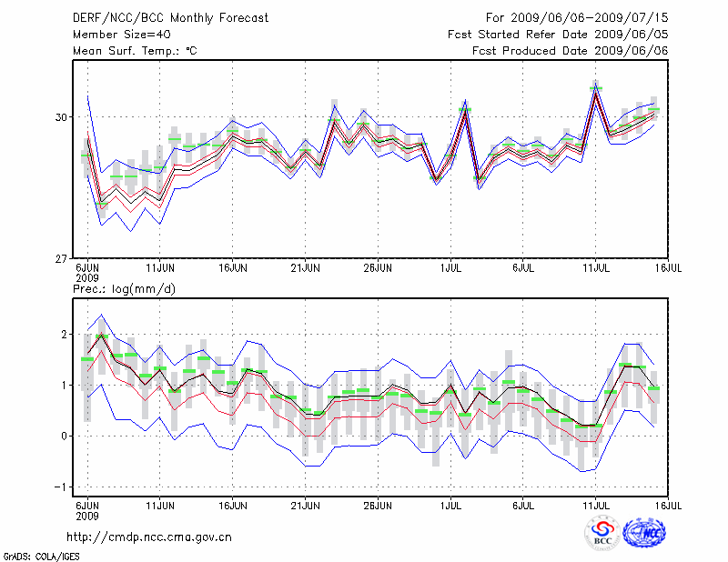The width and height of the screenshot is (728, 562).
Task: Click the 11JUL temperature peak on the chart
Action: [595, 88]
